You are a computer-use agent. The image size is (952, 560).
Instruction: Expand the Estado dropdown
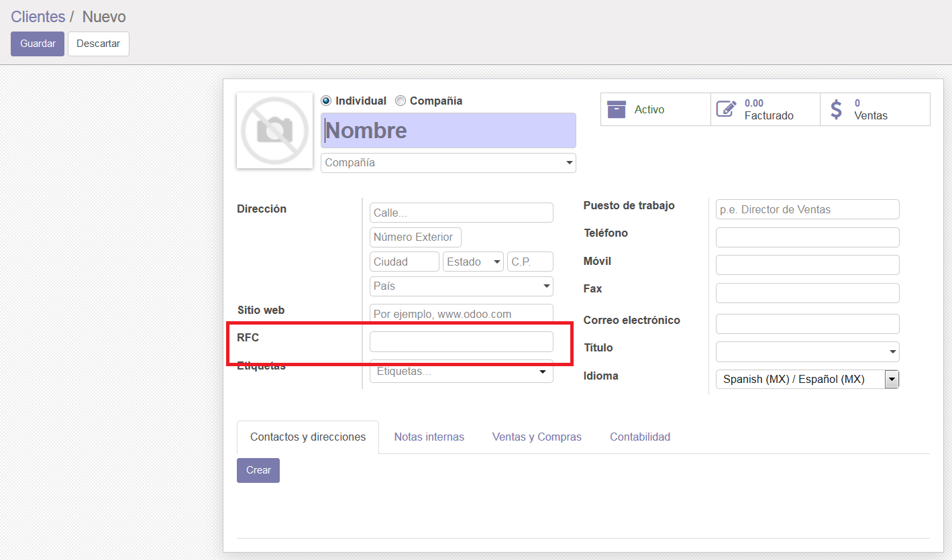coord(473,262)
